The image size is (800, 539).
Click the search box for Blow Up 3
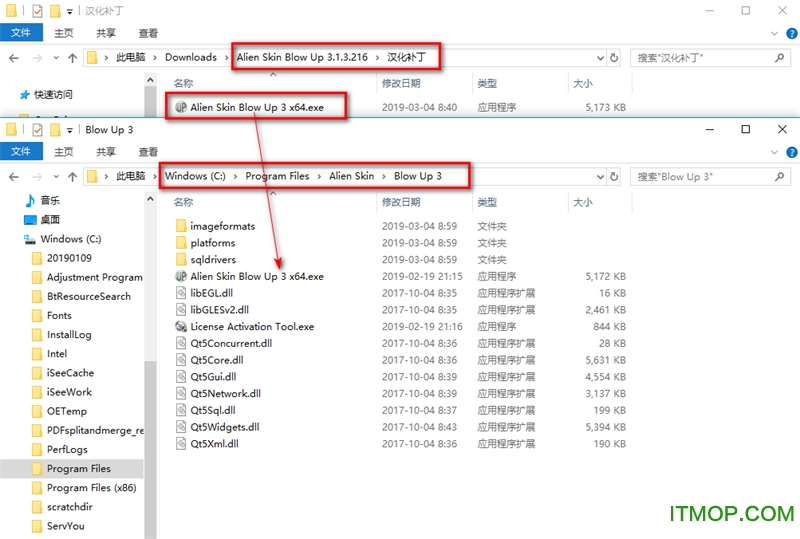(711, 177)
